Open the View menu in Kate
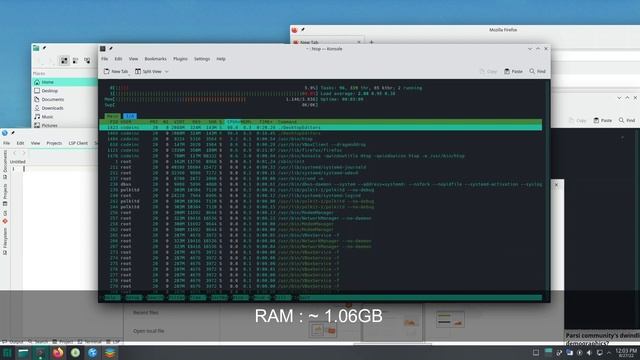 (x=36, y=143)
